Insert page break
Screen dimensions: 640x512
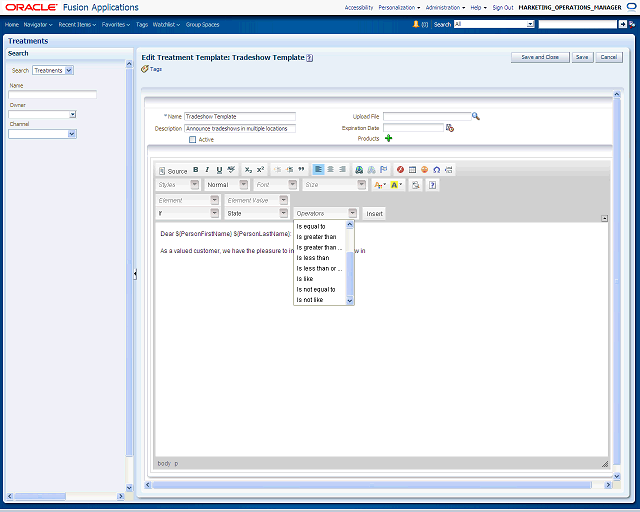pos(449,170)
